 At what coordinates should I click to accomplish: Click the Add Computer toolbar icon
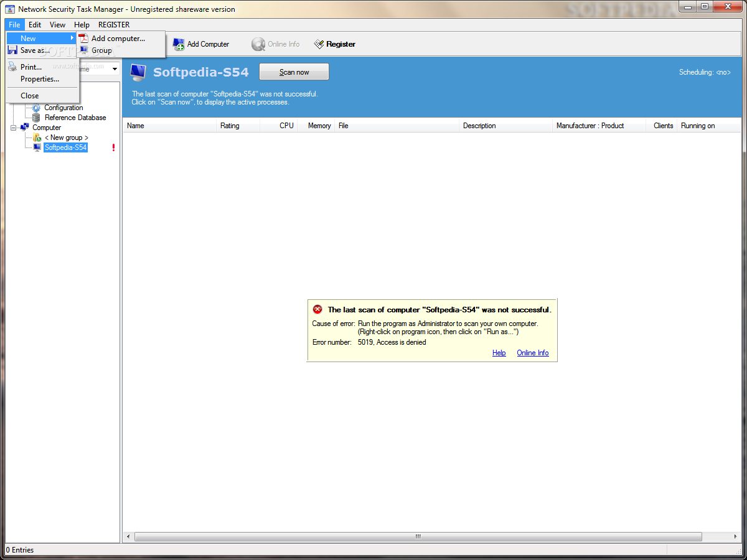click(x=179, y=44)
